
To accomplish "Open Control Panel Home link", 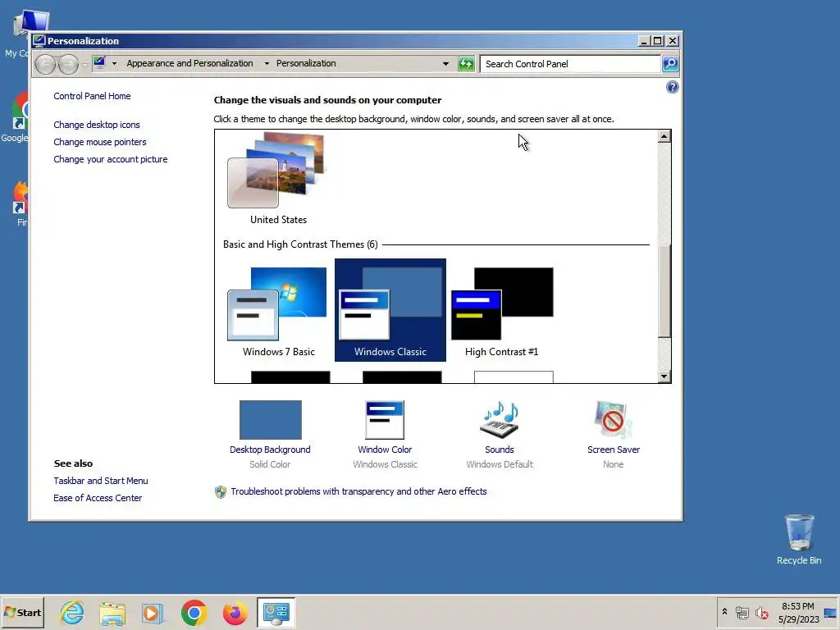I will pos(92,96).
